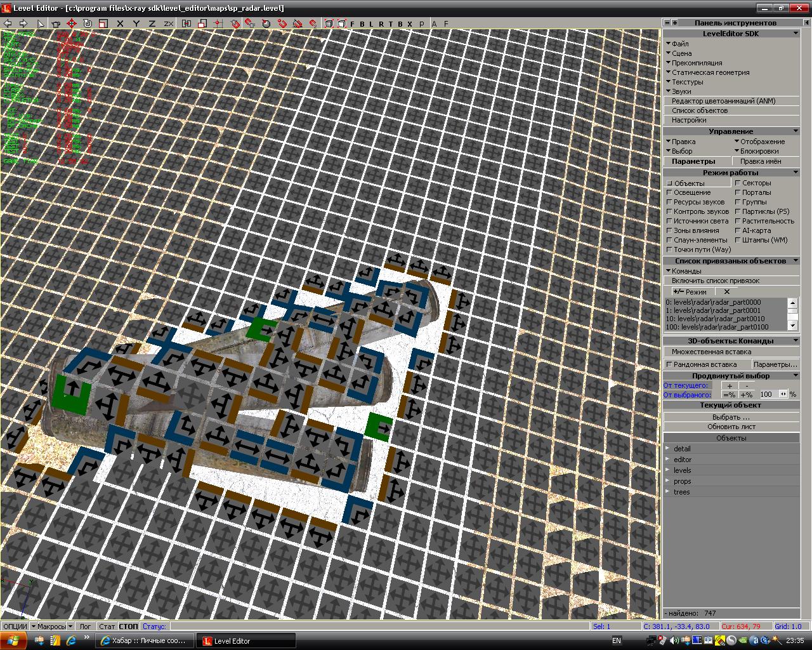Viewport: 812px width, 650px height.
Task: Click the Множественная вставка button
Action: point(731,352)
